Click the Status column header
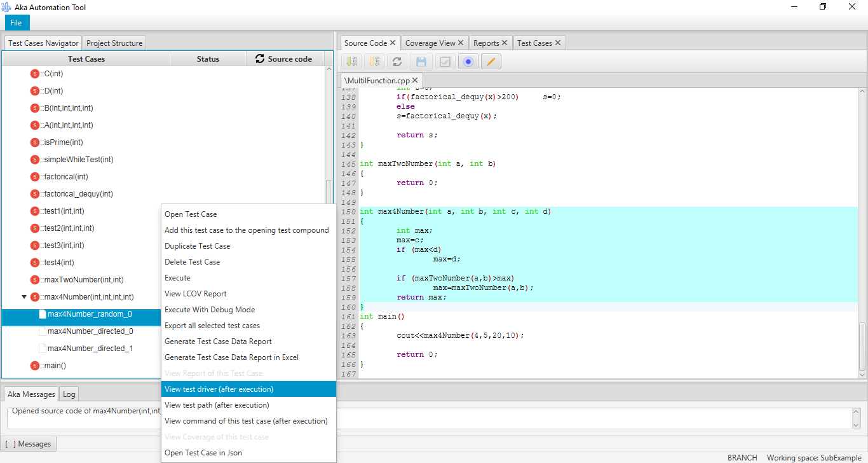This screenshot has height=463, width=868. point(208,59)
